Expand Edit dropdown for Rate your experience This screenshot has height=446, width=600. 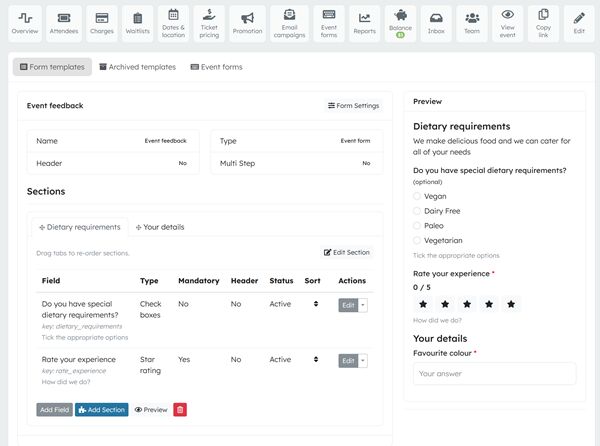363,360
